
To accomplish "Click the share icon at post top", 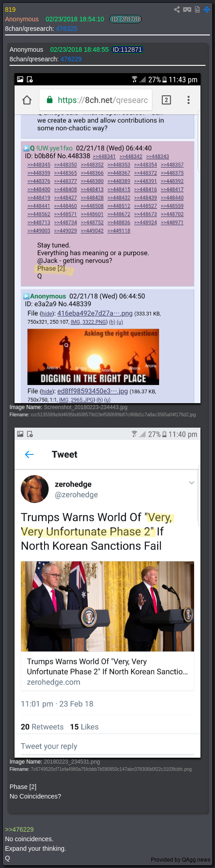I will tap(177, 9).
